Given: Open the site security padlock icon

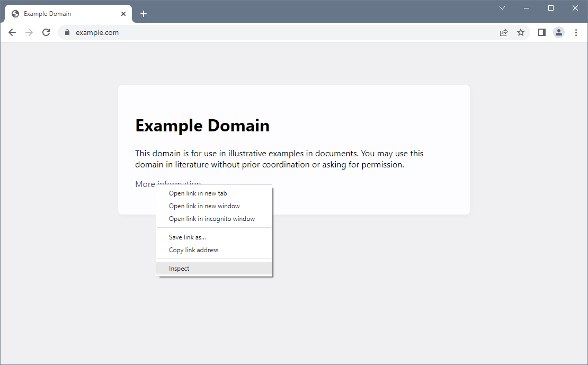Looking at the screenshot, I should [67, 32].
